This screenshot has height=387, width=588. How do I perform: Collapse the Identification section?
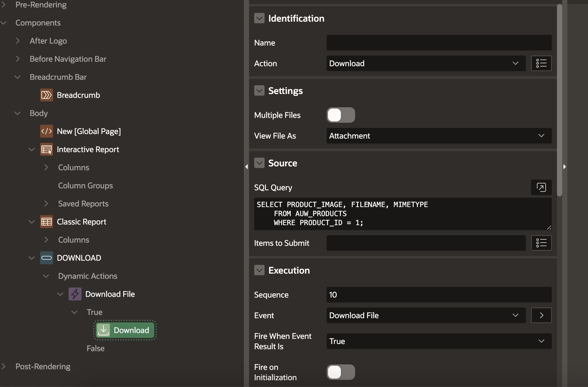coord(259,18)
